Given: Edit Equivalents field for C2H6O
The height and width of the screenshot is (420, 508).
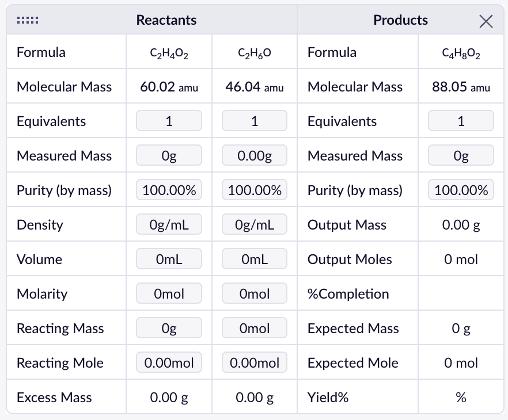Looking at the screenshot, I should [255, 121].
